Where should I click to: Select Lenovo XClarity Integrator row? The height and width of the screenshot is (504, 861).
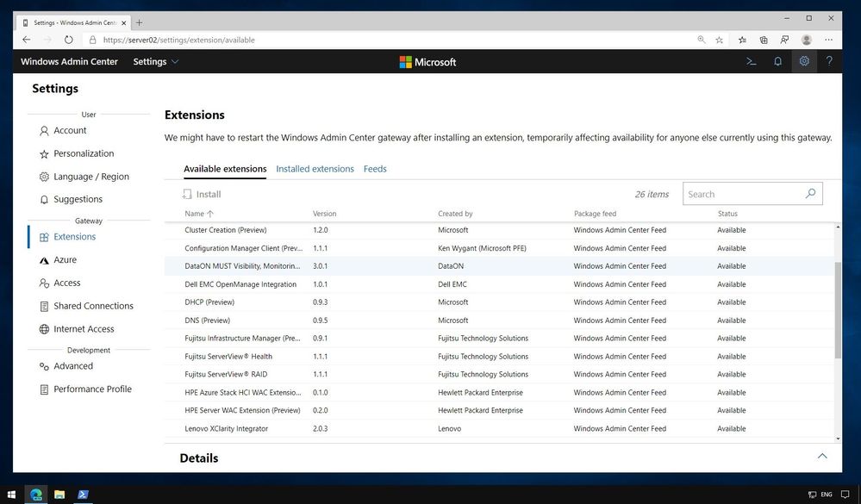500,428
